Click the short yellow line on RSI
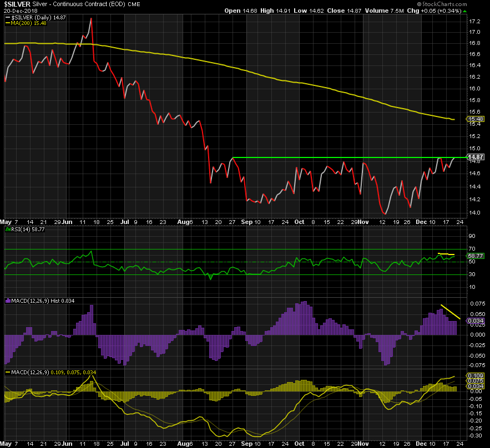The width and height of the screenshot is (490, 448). (446, 254)
